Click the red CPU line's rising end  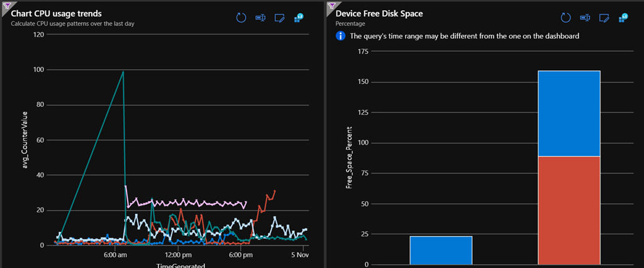click(x=274, y=192)
